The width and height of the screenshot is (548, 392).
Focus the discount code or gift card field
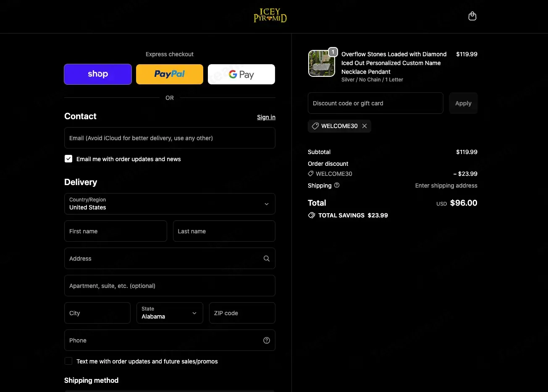(x=375, y=103)
